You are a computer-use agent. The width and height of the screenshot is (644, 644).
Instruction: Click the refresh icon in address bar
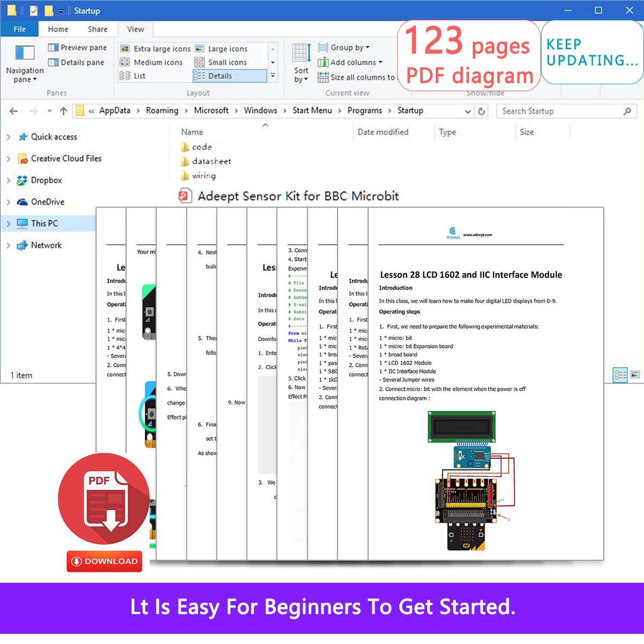481,111
